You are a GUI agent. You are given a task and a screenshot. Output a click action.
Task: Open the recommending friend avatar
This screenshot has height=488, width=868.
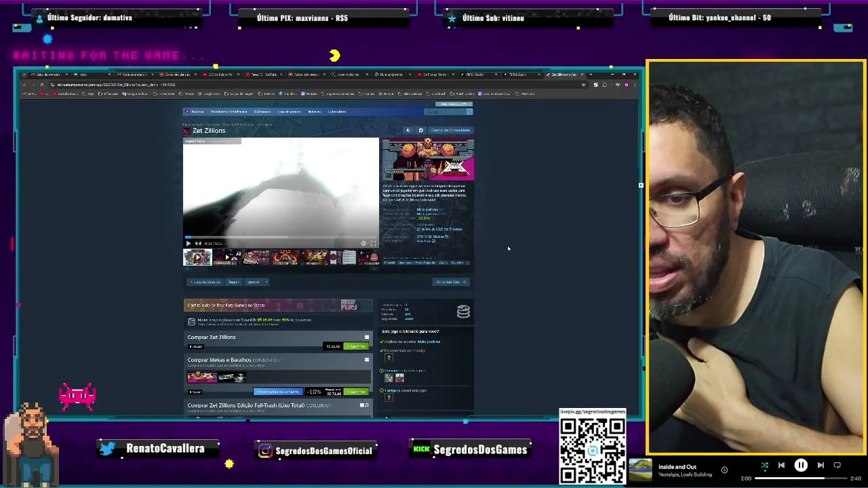coord(389,358)
